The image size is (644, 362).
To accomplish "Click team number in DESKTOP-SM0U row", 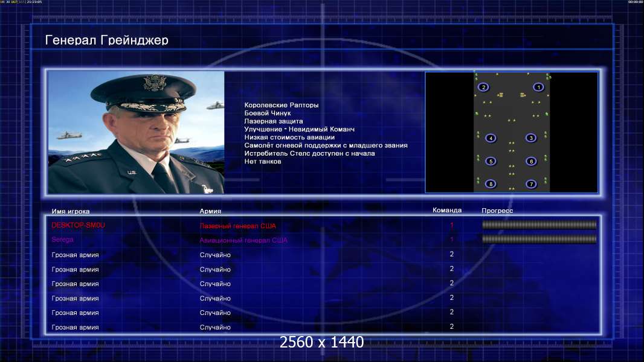I will (x=451, y=225).
